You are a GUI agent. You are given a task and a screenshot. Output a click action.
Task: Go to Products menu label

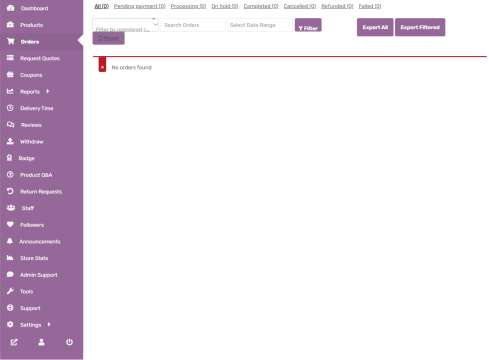pos(31,25)
